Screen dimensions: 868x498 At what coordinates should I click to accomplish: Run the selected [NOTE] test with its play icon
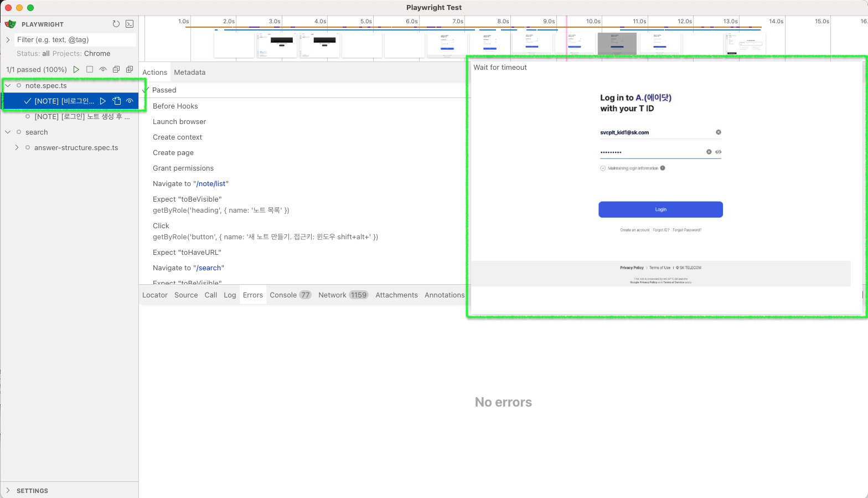coord(103,101)
